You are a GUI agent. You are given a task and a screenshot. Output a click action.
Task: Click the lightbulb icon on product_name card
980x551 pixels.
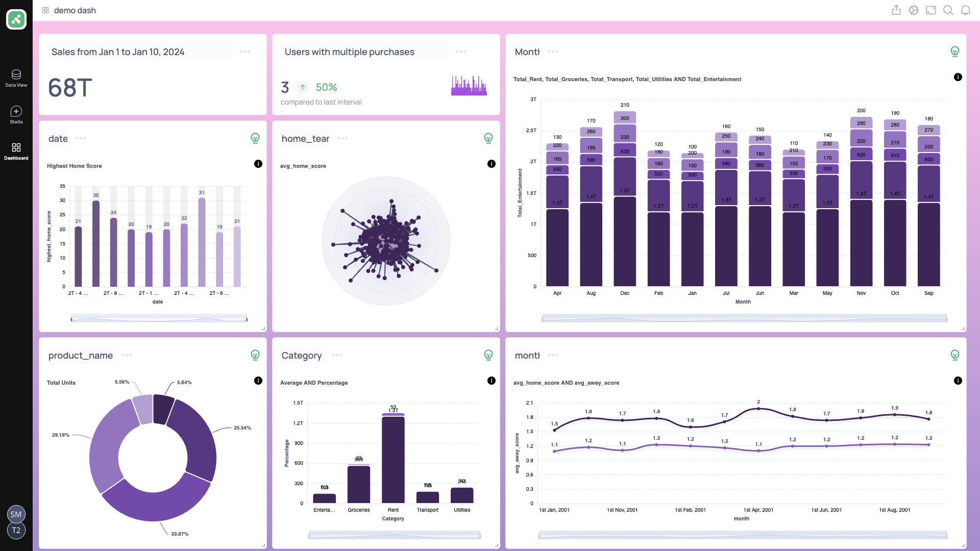pyautogui.click(x=255, y=355)
